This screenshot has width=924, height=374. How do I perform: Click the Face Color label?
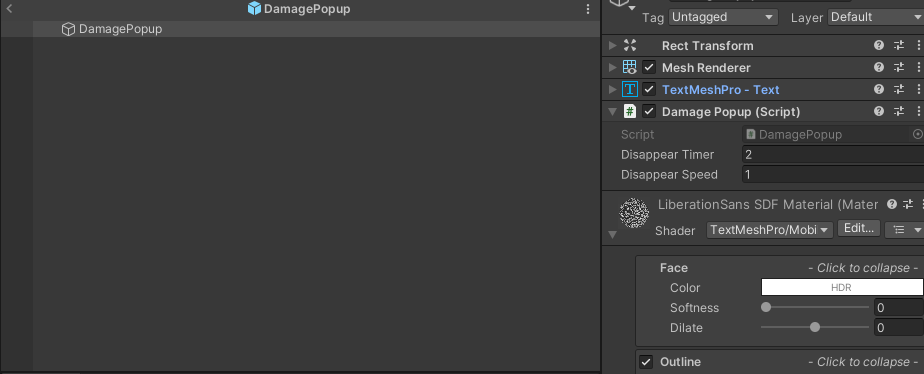tap(685, 288)
